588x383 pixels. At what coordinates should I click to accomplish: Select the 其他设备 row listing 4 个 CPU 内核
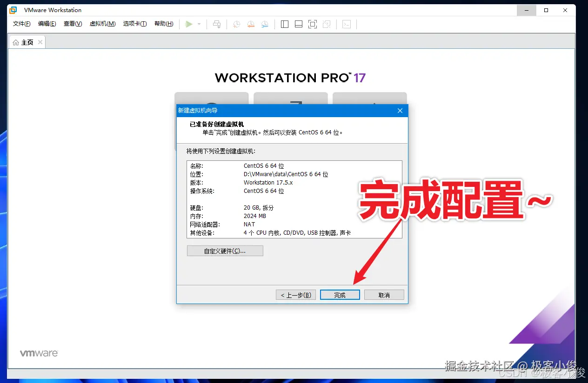[x=294, y=233]
